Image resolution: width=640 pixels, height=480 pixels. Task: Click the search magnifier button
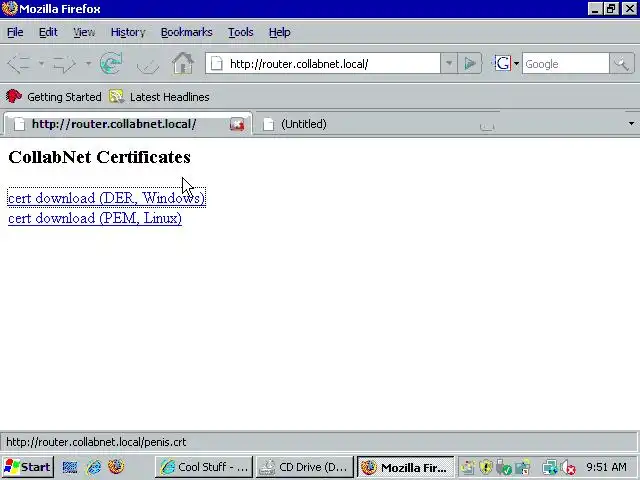point(622,64)
